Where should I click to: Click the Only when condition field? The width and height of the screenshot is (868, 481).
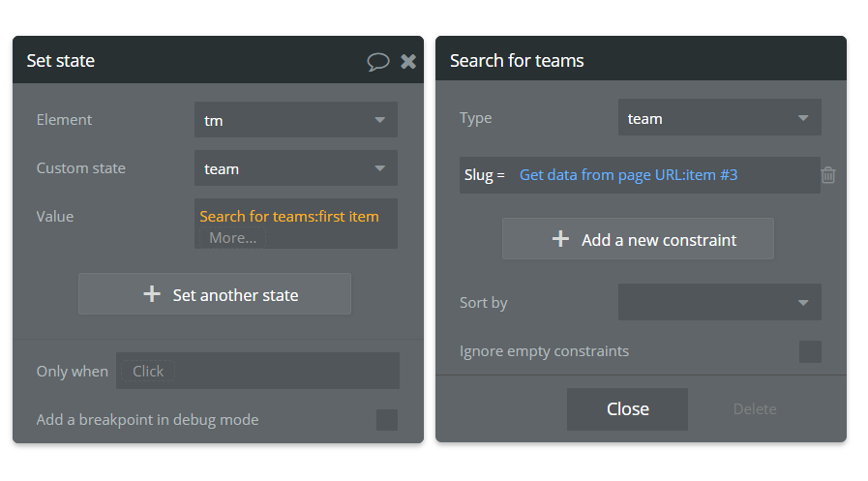257,371
